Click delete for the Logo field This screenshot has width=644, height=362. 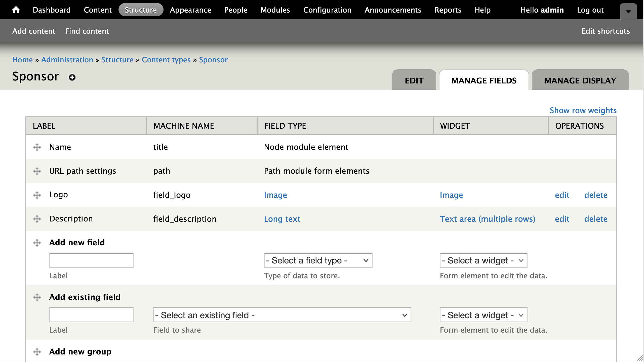click(595, 195)
